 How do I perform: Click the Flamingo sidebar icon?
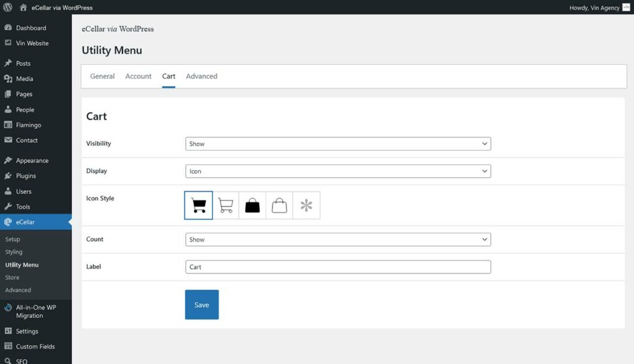coord(9,124)
